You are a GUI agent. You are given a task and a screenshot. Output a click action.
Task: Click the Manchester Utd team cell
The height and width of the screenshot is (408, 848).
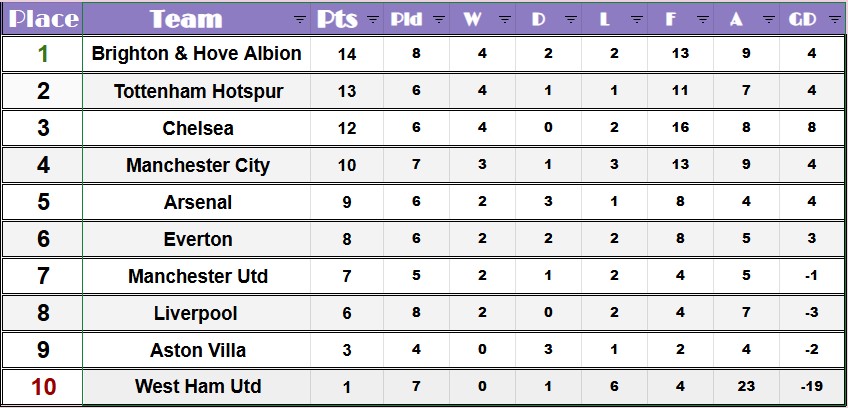(x=198, y=276)
